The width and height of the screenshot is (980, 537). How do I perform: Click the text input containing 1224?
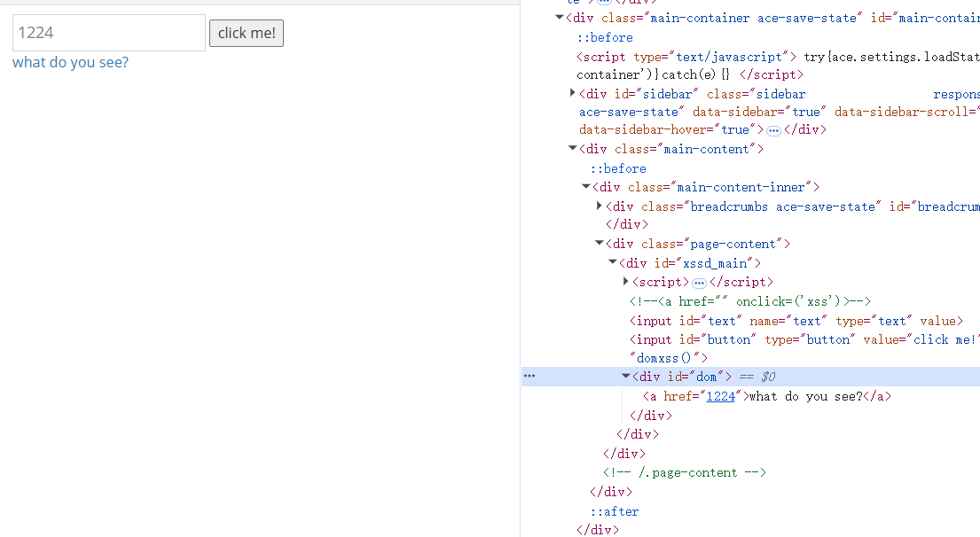[x=109, y=33]
